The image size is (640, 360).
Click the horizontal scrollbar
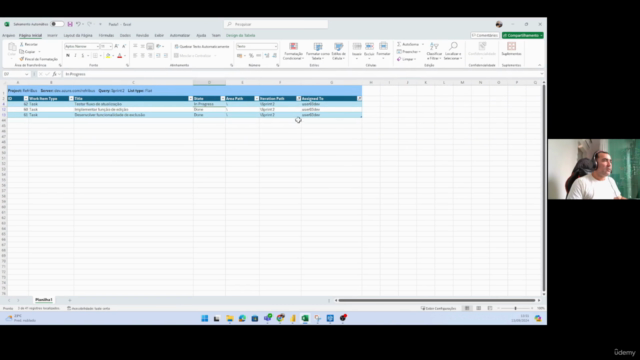tap(437, 300)
